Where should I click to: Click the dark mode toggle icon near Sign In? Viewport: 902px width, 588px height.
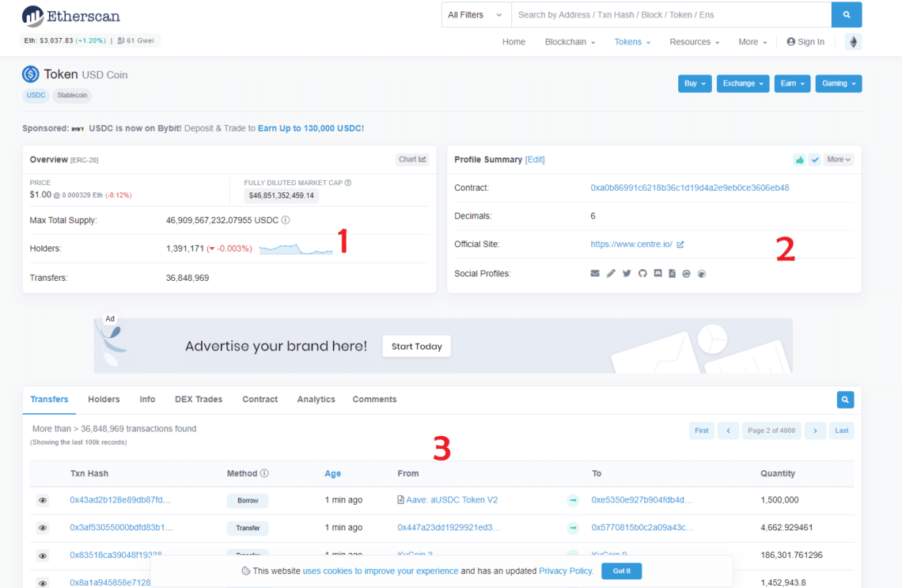pos(852,41)
